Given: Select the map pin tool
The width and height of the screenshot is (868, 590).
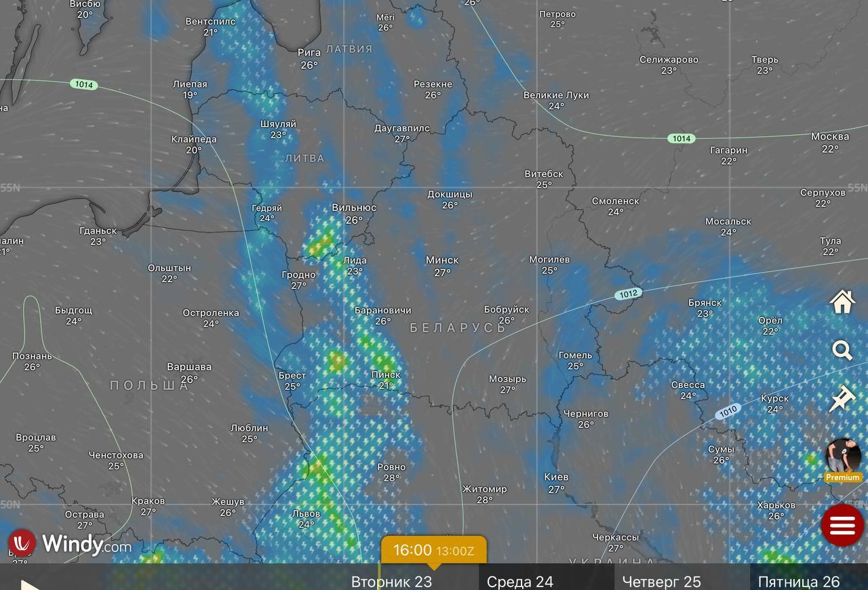Looking at the screenshot, I should 842,399.
